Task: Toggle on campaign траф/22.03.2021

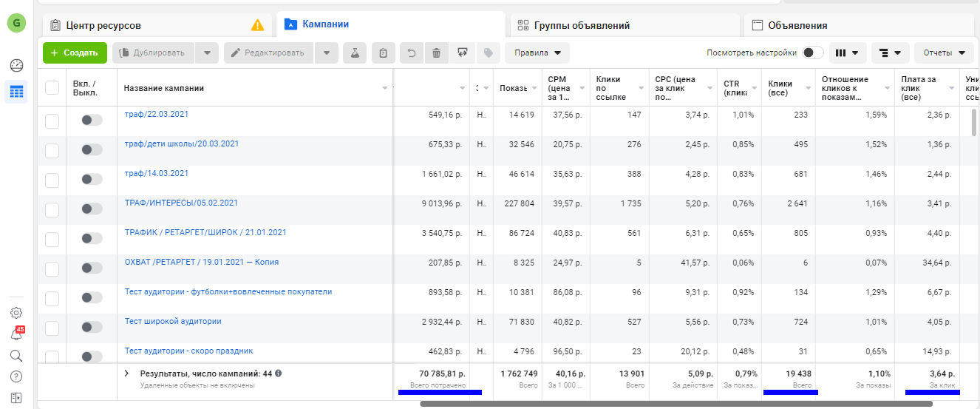Action: (92, 120)
